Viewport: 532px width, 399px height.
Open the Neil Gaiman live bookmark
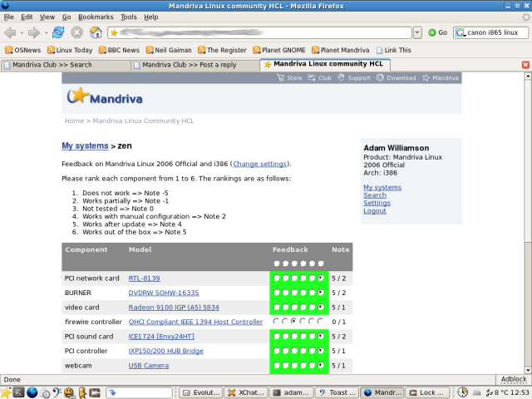pyautogui.click(x=169, y=50)
